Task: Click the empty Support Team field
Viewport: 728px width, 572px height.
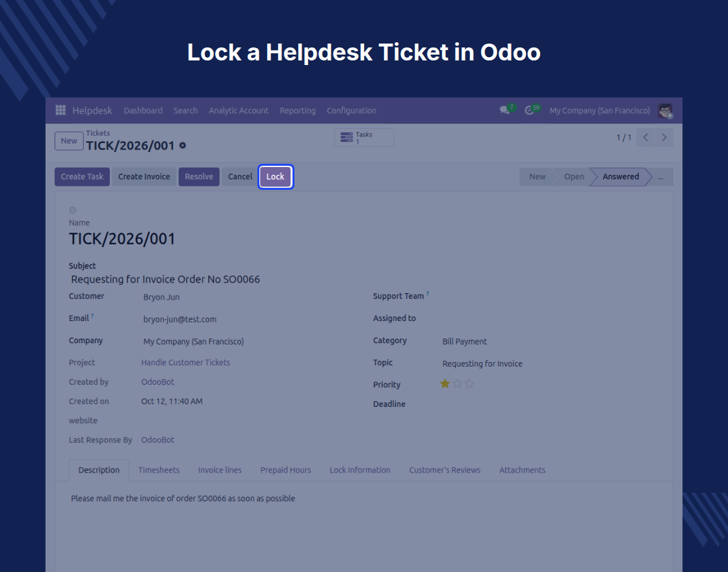Action: click(x=550, y=296)
